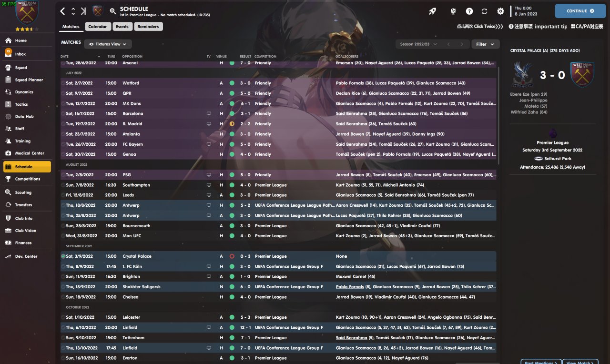Toggle the tick on the Bournemouth row
This screenshot has width=610, height=364.
pyautogui.click(x=63, y=226)
